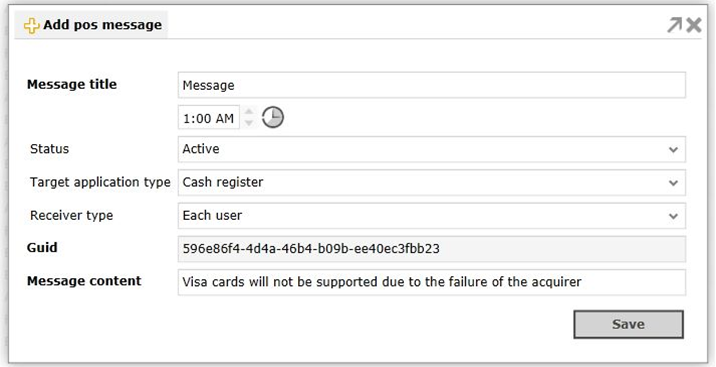The image size is (716, 367).
Task: Close the Add pos message dialog
Action: 694,25
